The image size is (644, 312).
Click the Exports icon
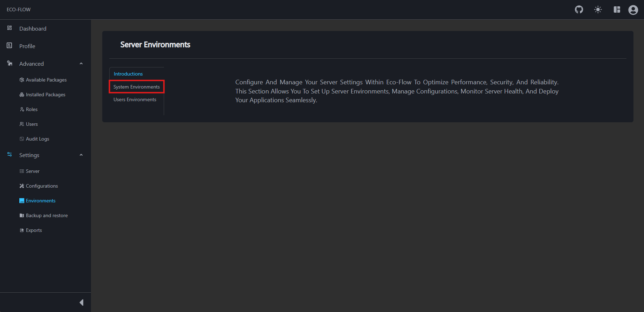22,230
